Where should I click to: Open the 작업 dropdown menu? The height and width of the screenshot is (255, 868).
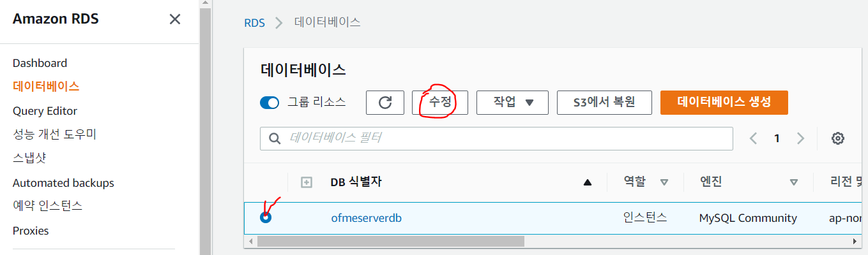(512, 103)
